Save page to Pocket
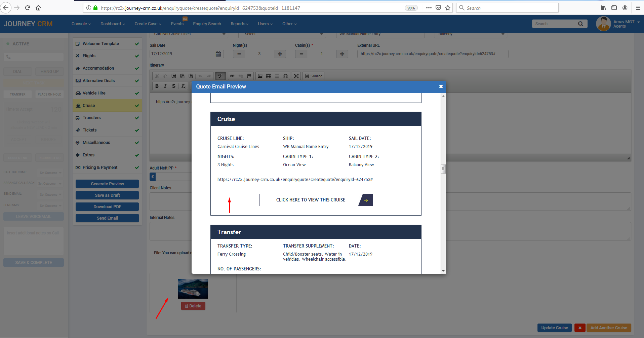The image size is (644, 338). [438, 8]
